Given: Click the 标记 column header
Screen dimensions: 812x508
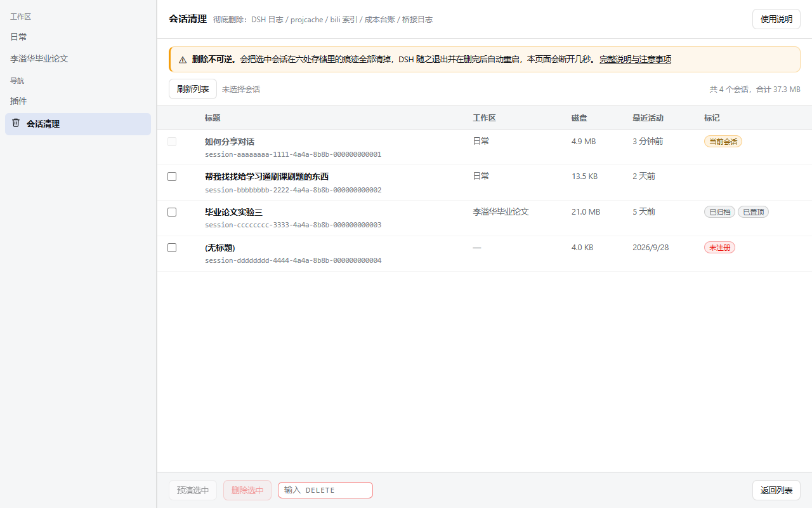Looking at the screenshot, I should click(x=712, y=118).
